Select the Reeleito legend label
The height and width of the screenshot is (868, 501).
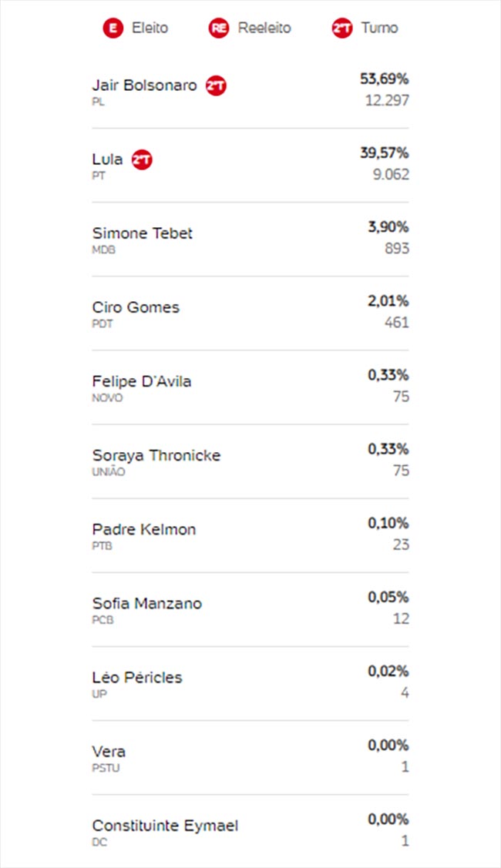264,28
